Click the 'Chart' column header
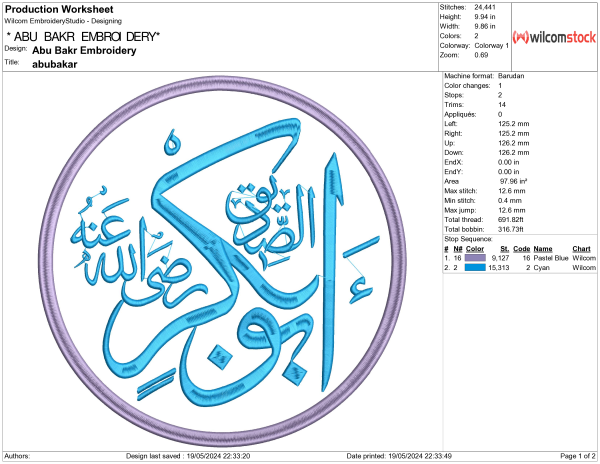600x464 pixels. pos(581,249)
